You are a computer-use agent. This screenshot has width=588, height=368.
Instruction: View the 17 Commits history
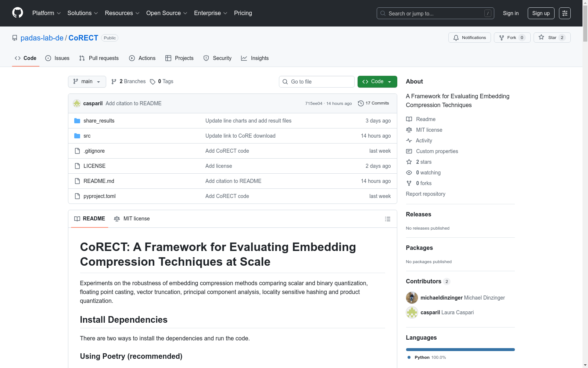pos(373,103)
